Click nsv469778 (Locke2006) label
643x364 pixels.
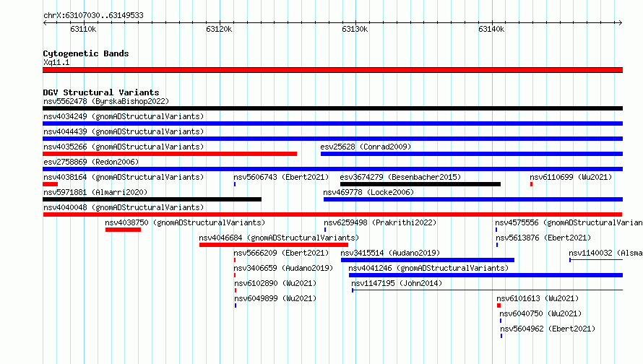click(x=368, y=192)
